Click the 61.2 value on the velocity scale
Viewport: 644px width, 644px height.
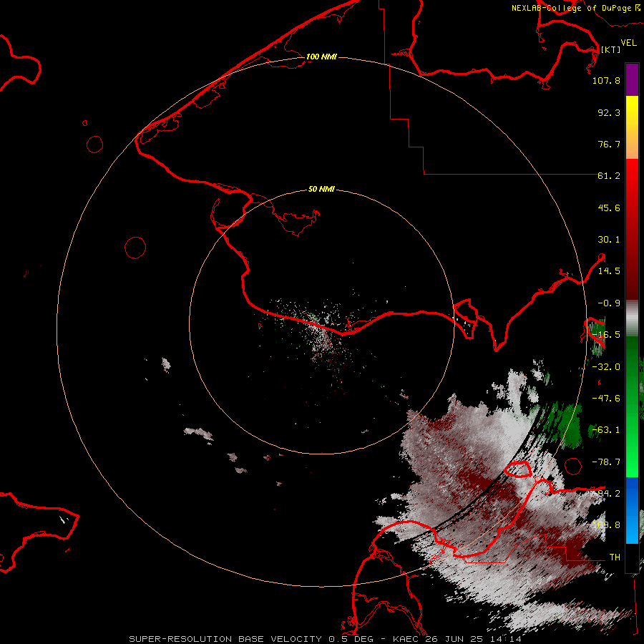(x=609, y=176)
